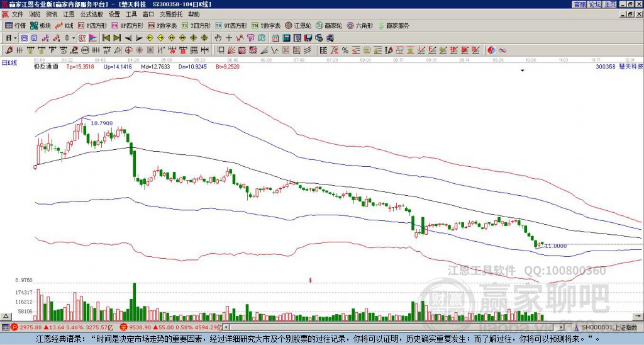Screen dimensions: 644x345
Task: Open the 论坛 forum link
Action: click(594, 4)
